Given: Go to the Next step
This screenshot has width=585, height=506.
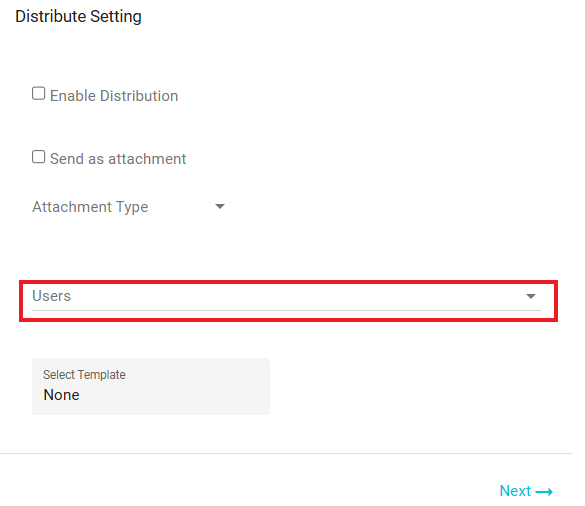Looking at the screenshot, I should click(x=526, y=491).
